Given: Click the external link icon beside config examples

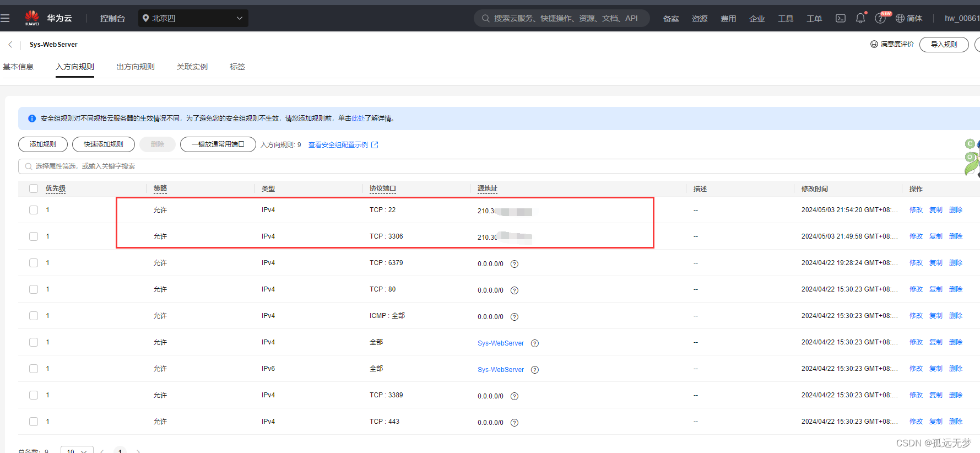Looking at the screenshot, I should [375, 145].
